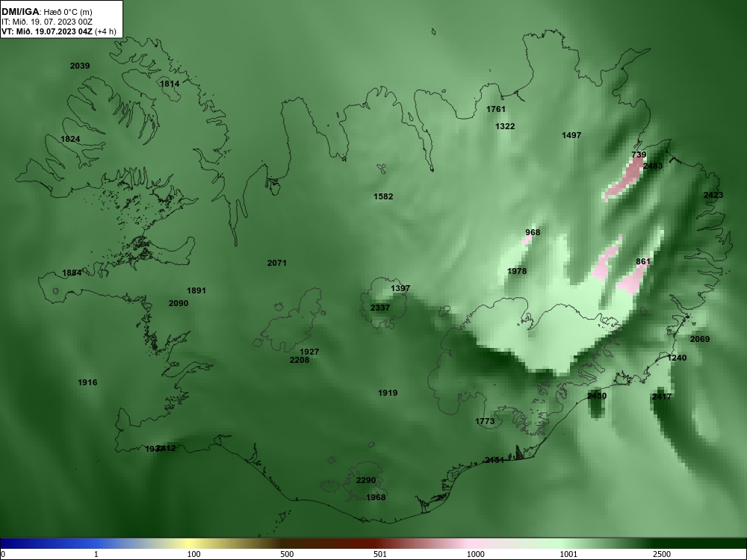This screenshot has height=560, width=747.
Task: Click the value 2423 on the east coast
Action: tap(713, 195)
